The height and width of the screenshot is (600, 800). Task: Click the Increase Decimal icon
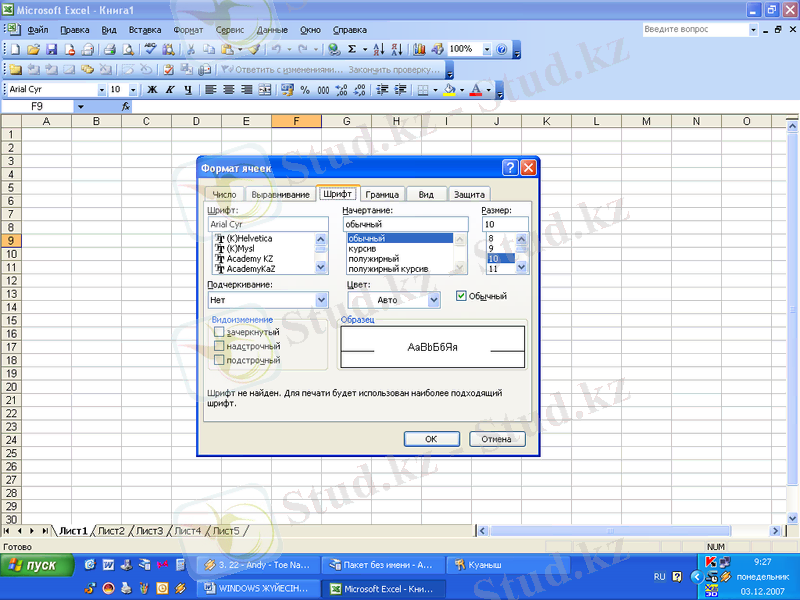coord(341,90)
